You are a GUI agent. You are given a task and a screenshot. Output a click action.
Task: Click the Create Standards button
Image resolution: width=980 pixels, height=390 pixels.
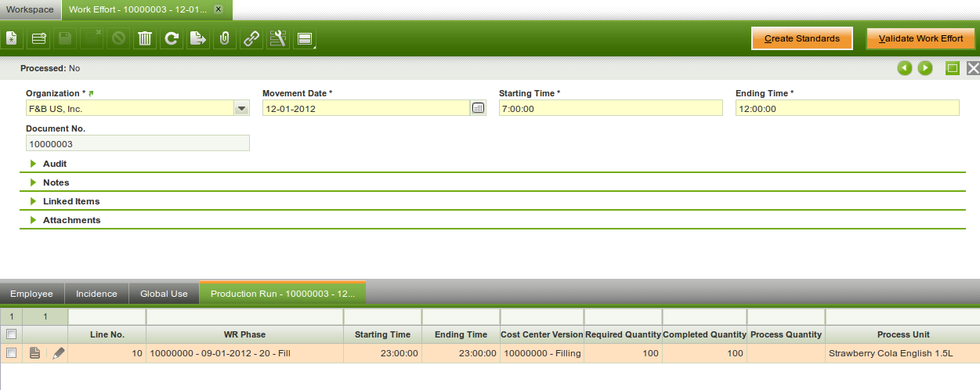pyautogui.click(x=801, y=38)
